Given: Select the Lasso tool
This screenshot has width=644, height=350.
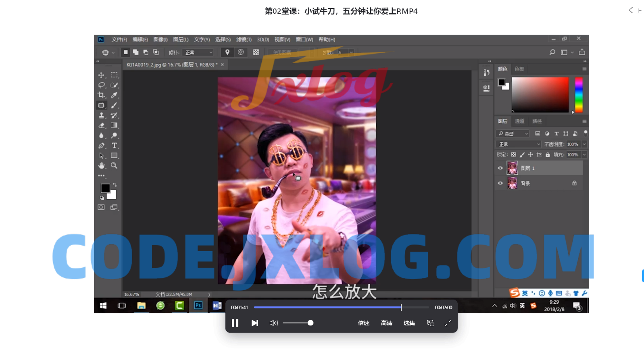Looking at the screenshot, I should pyautogui.click(x=101, y=85).
